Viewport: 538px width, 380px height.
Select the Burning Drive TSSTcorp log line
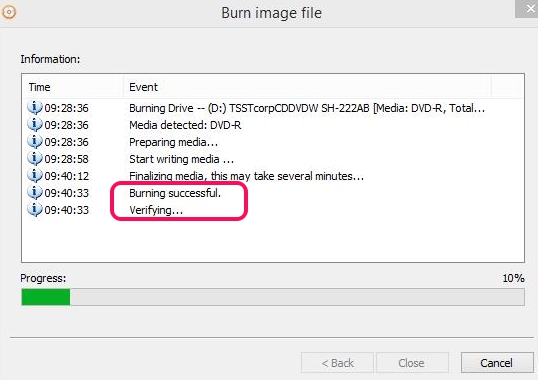pyautogui.click(x=307, y=108)
